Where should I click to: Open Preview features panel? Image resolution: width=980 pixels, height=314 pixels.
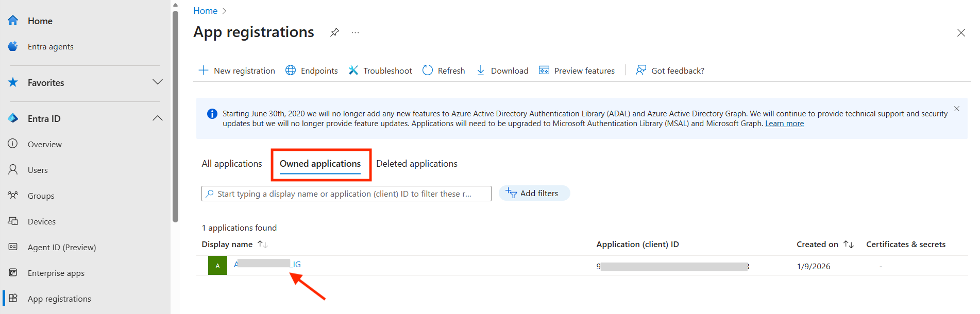pos(577,71)
